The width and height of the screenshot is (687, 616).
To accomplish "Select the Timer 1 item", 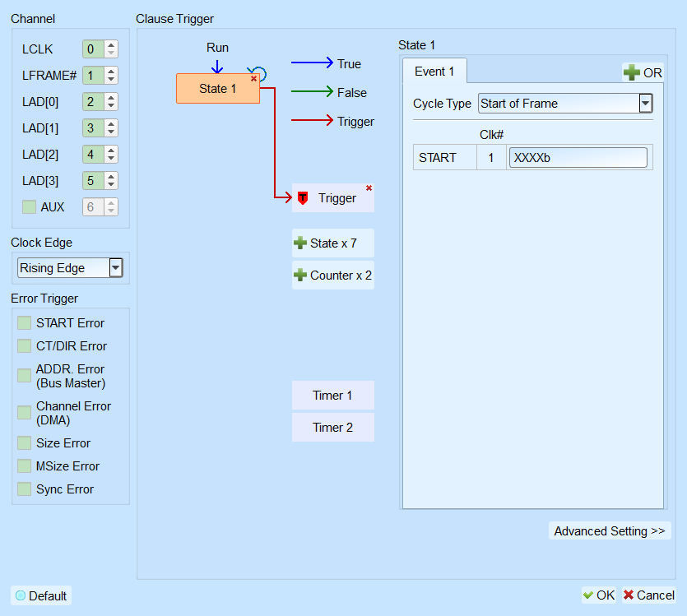I will (333, 396).
